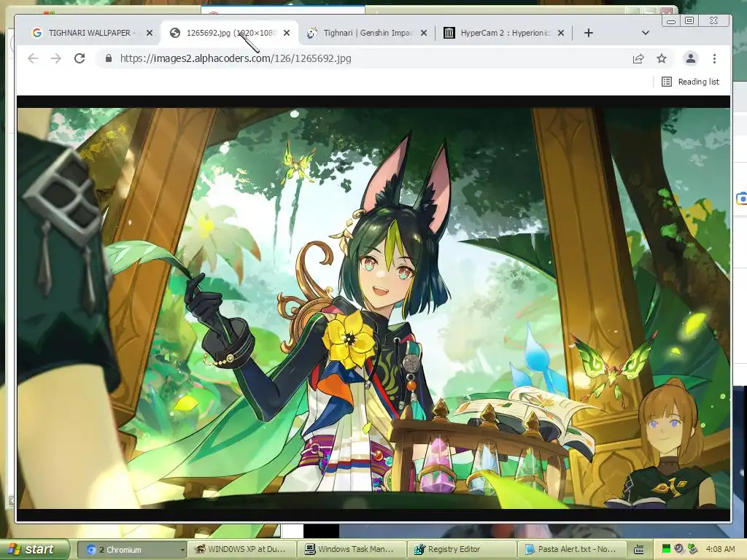Image resolution: width=747 pixels, height=560 pixels.
Task: Switch to the HyperCam 2 Hyperionics tab
Action: point(505,33)
